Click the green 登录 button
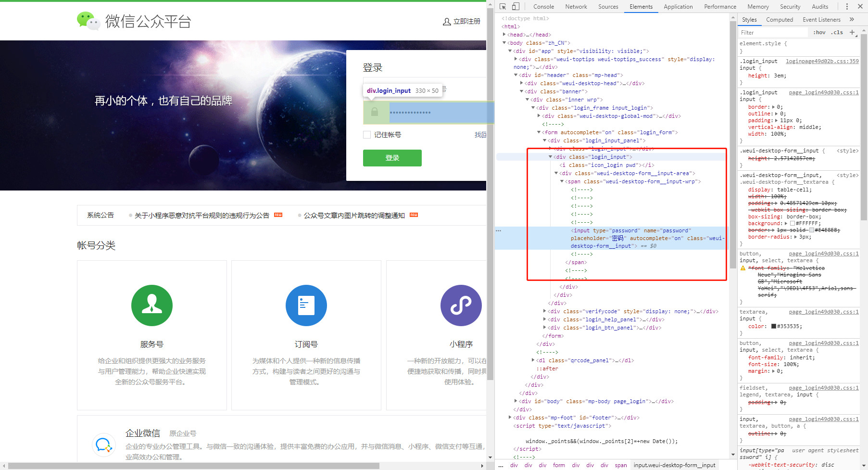Image resolution: width=868 pixels, height=470 pixels. 392,158
